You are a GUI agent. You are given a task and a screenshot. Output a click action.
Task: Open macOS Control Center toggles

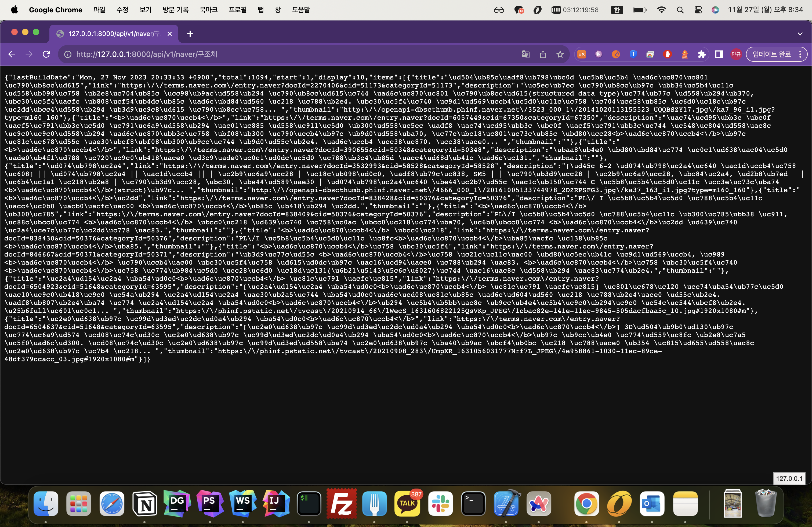(x=698, y=10)
